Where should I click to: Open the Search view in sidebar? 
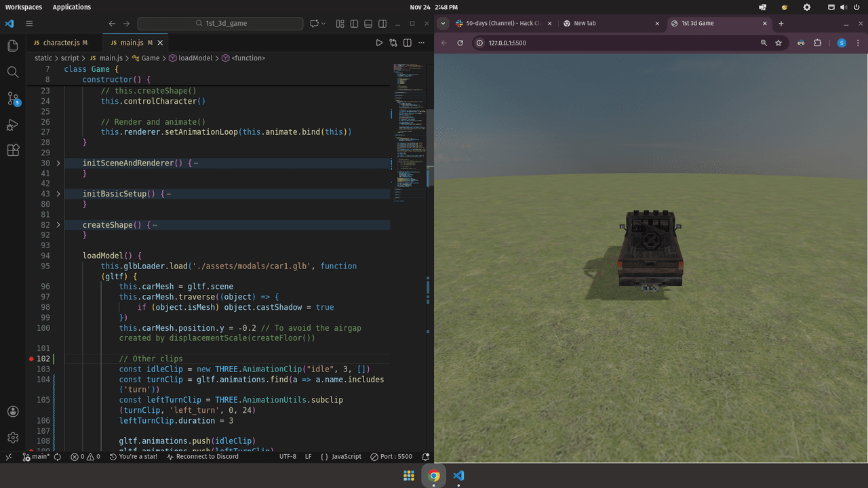(x=13, y=72)
